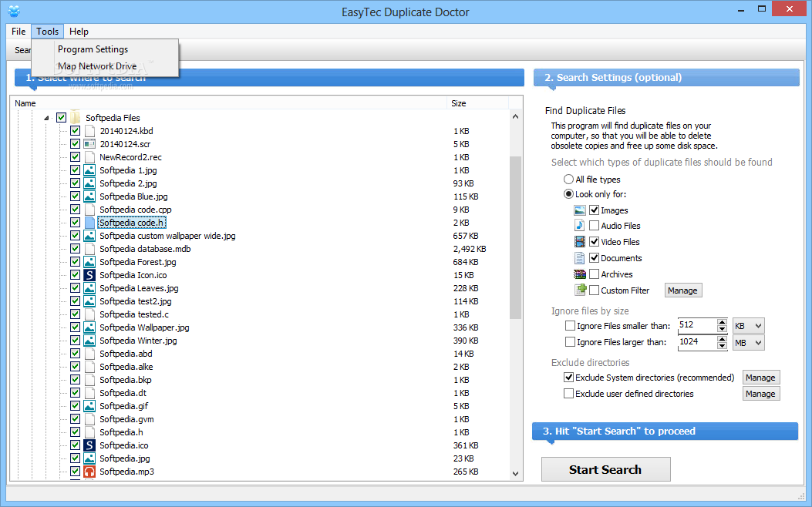Click the Softpedia Forest.jpg image icon
Viewport: 812px width, 507px height.
89,262
